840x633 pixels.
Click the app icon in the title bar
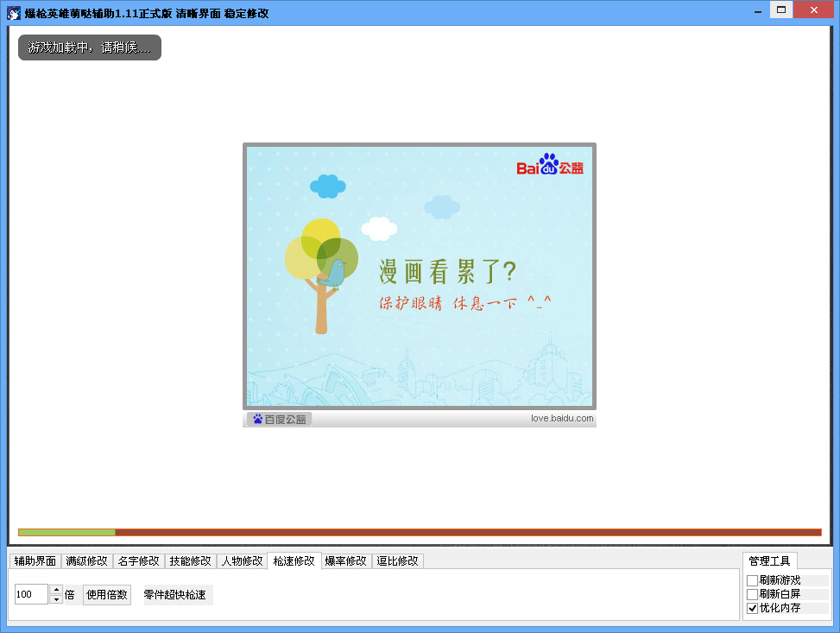[14, 13]
